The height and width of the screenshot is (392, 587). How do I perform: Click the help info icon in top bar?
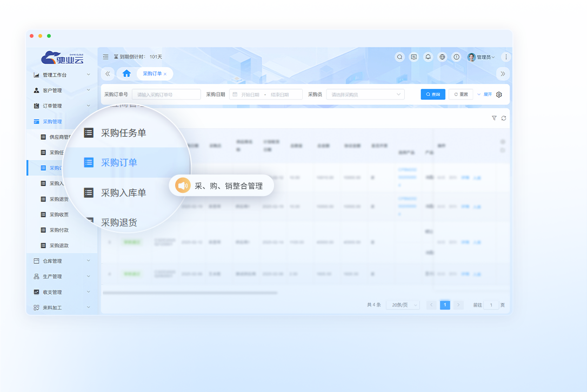pyautogui.click(x=456, y=57)
